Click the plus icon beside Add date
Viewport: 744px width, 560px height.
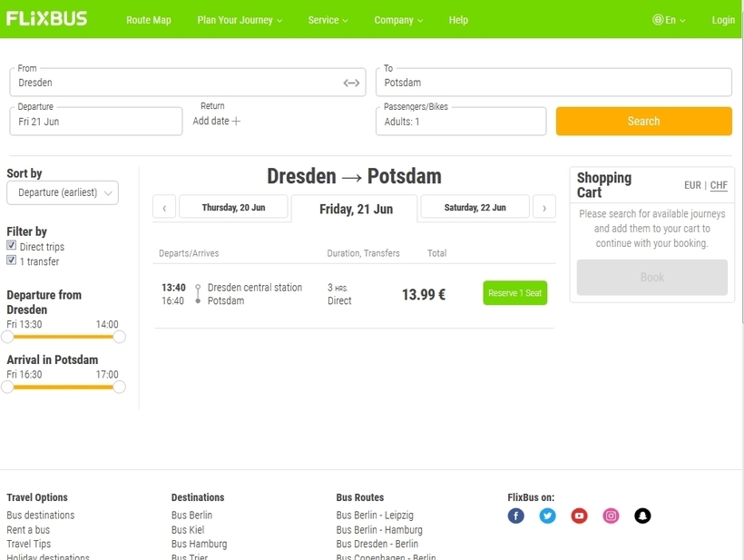(236, 122)
